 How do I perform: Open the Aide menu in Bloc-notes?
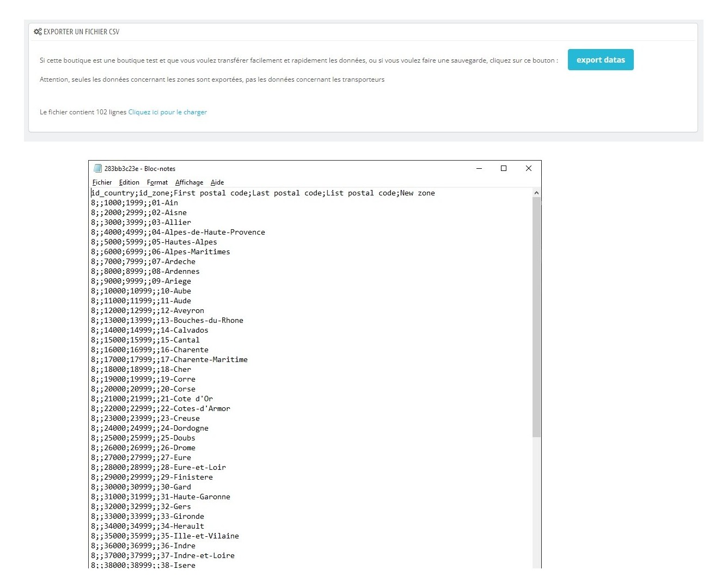[217, 182]
